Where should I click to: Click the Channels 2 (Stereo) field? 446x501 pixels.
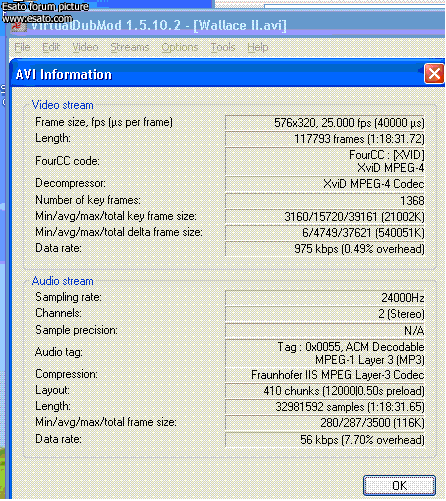tap(325, 314)
